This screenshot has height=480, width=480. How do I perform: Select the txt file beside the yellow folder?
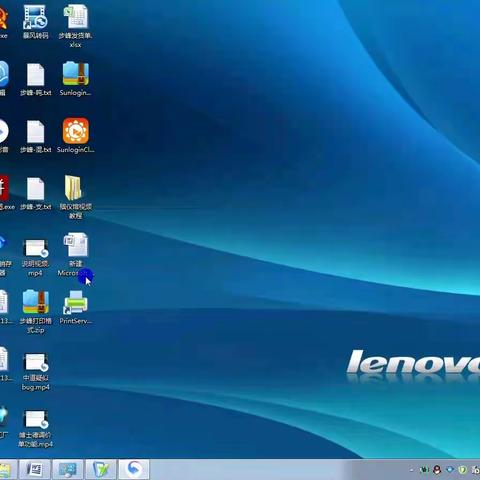pyautogui.click(x=35, y=194)
